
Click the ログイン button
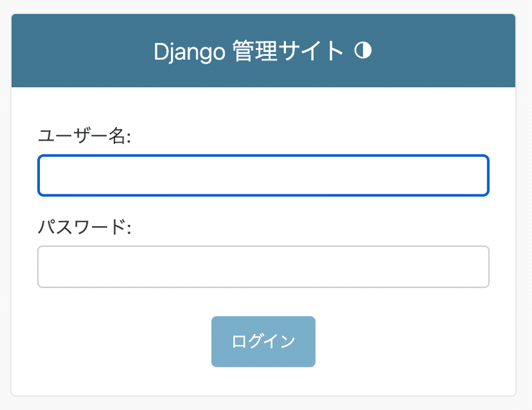click(x=263, y=341)
